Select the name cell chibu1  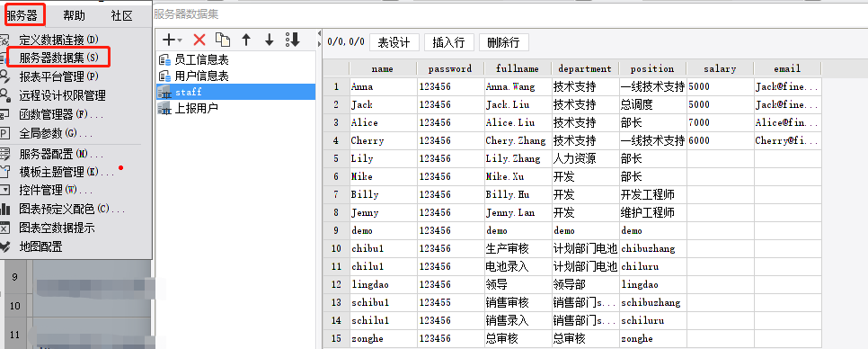tap(383, 249)
